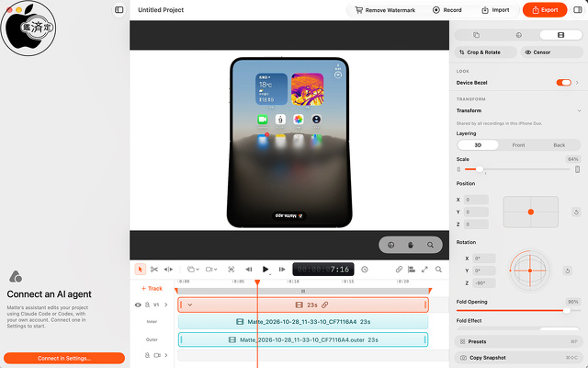Expand the empty track chevron
This screenshot has width=588, height=368.
coord(165,355)
